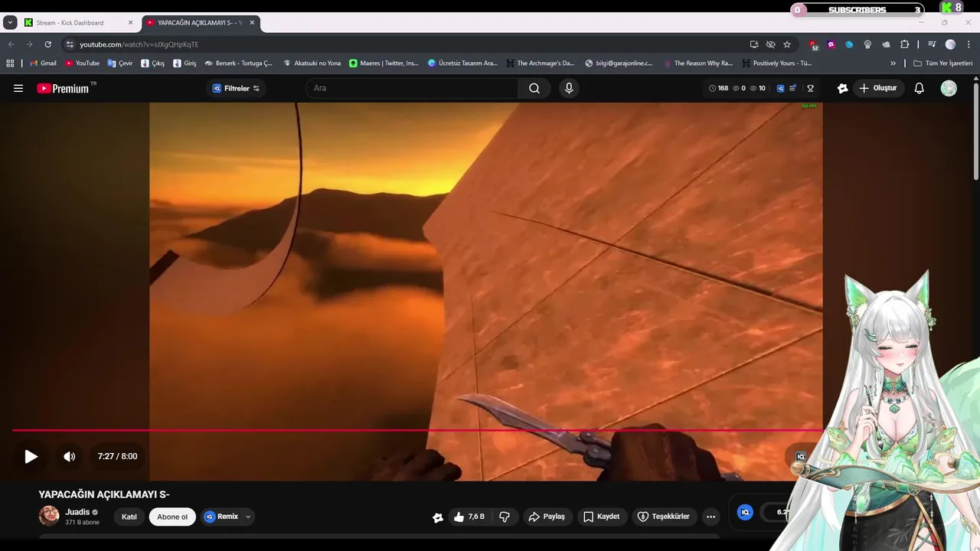Open the three-dot more actions menu

pyautogui.click(x=710, y=517)
